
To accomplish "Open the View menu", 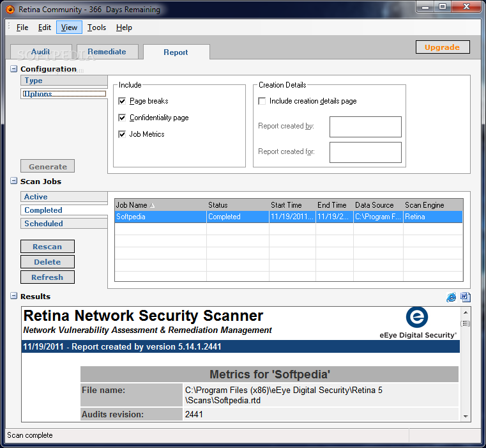I will point(69,27).
